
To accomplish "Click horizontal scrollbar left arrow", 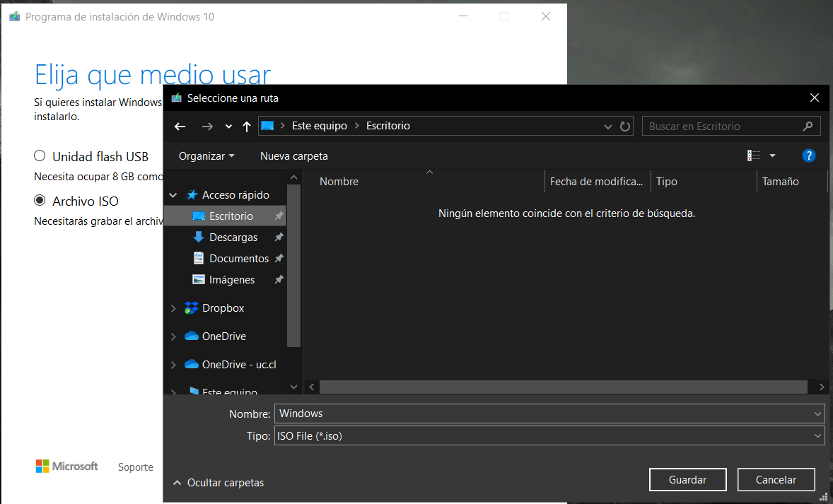I will 311,387.
